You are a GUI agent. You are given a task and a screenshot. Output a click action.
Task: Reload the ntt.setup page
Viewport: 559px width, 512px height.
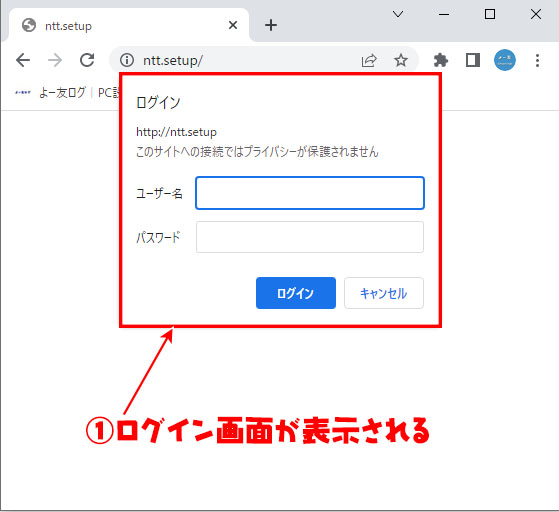tap(87, 60)
